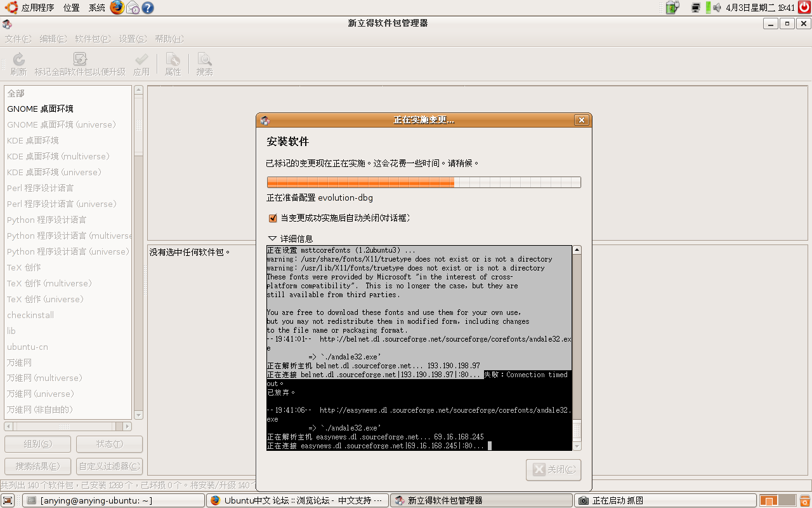The width and height of the screenshot is (812, 508).
Task: Open the help icon in top panel
Action: point(148,8)
